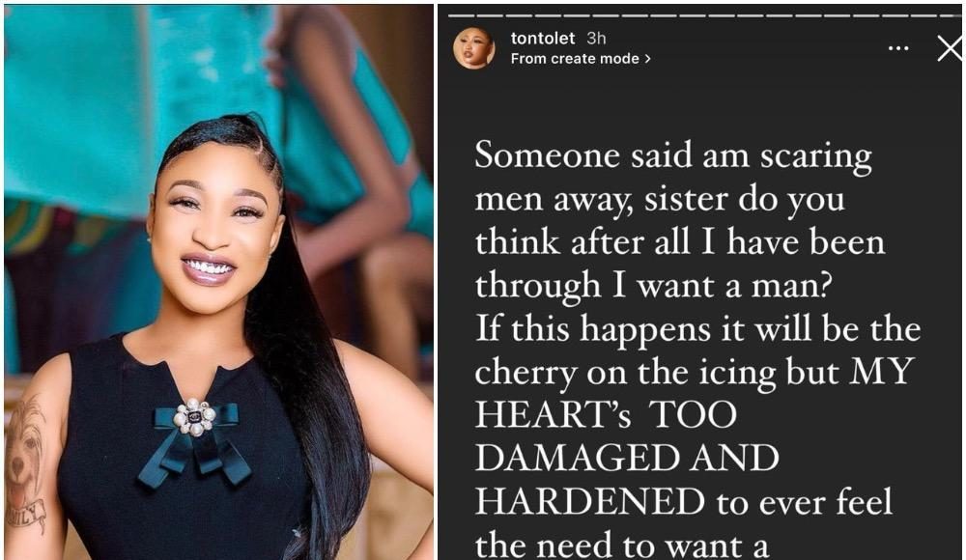Click the 3h story timestamp
The height and width of the screenshot is (560, 966).
(x=596, y=39)
